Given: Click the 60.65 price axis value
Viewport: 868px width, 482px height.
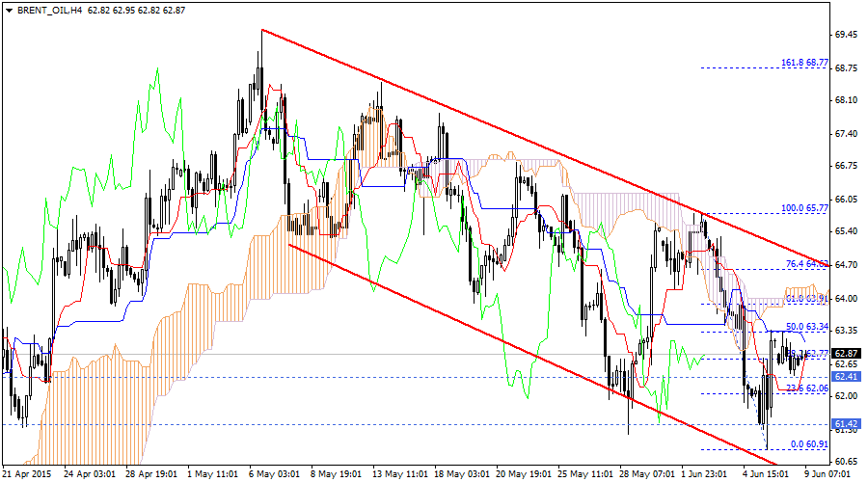Looking at the screenshot, I should coord(846,461).
